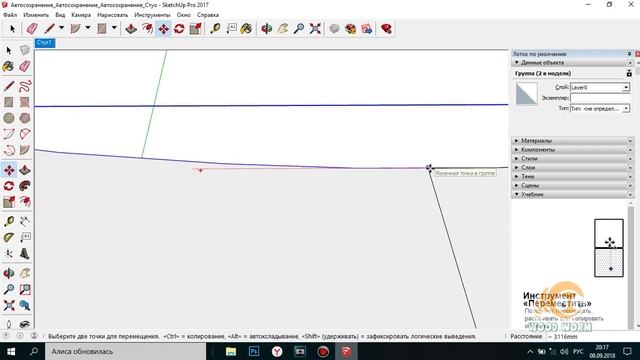The width and height of the screenshot is (640, 360).
Task: Open the Вид menu
Action: click(x=60, y=15)
